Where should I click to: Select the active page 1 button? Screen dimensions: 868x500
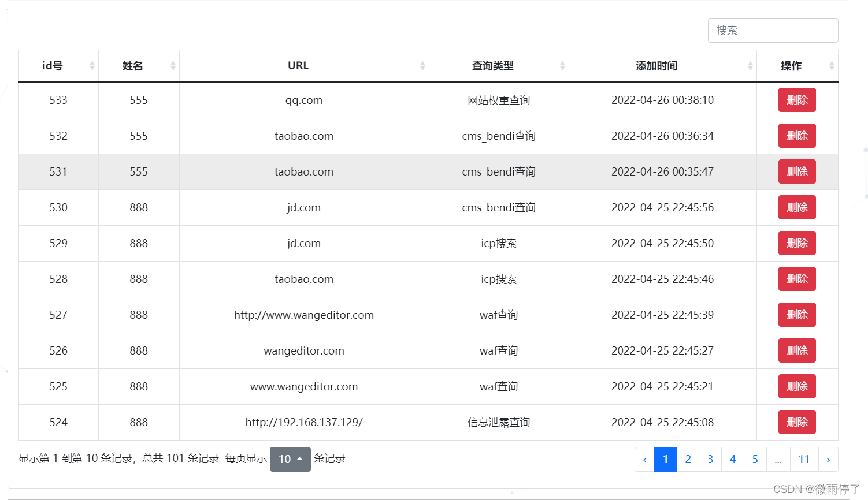coord(665,459)
